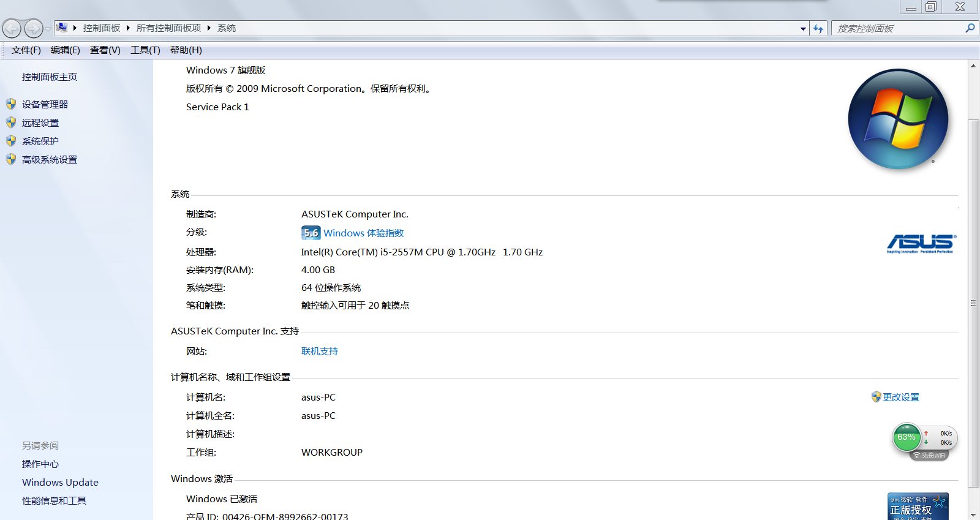Select the 触控输入可用于 20 触摸点 text
Screen dimensions: 980x520
tap(355, 306)
